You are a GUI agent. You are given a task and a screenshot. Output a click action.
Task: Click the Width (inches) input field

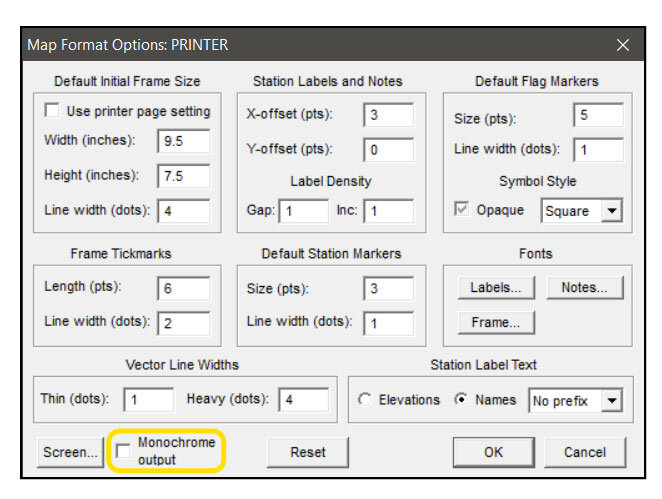pos(184,141)
